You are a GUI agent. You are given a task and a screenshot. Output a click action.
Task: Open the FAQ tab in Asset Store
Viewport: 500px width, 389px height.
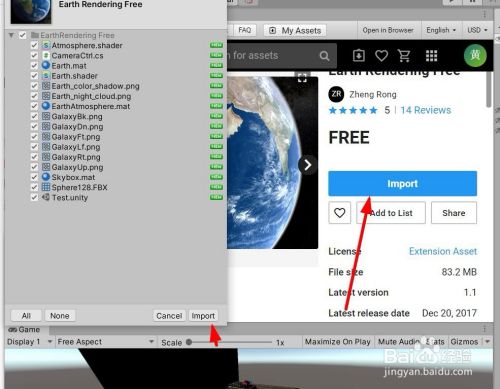tap(245, 30)
